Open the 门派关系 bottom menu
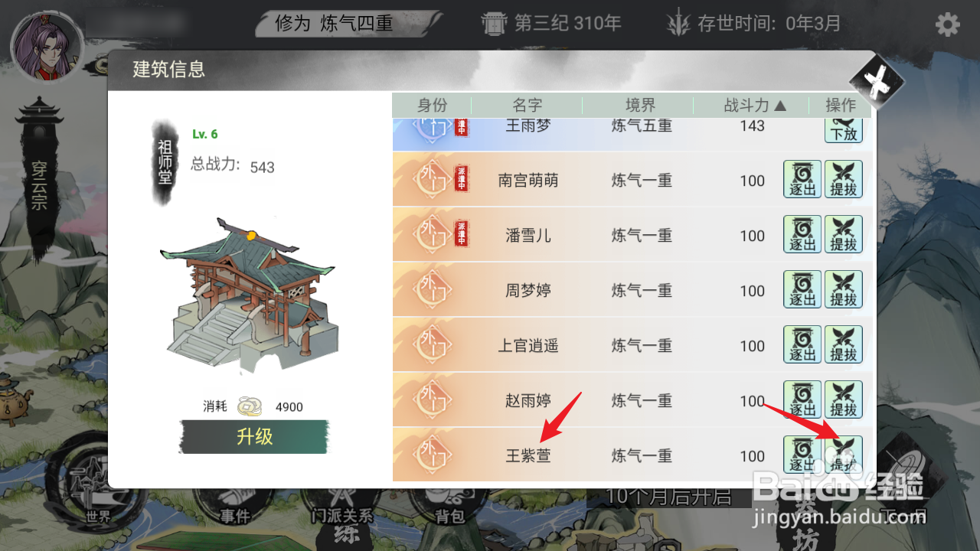The image size is (980, 551). 342,516
